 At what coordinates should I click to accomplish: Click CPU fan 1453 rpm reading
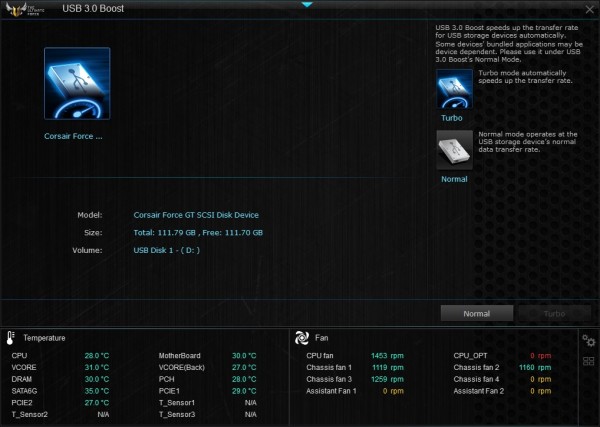pos(387,355)
